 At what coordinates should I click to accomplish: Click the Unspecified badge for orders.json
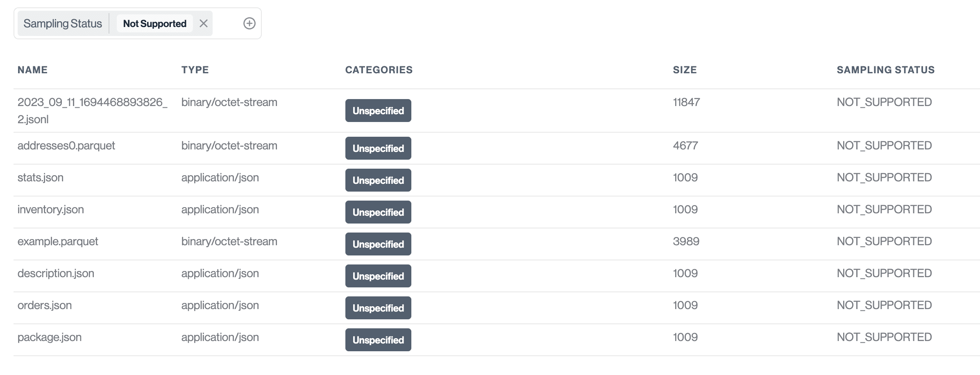tap(378, 308)
